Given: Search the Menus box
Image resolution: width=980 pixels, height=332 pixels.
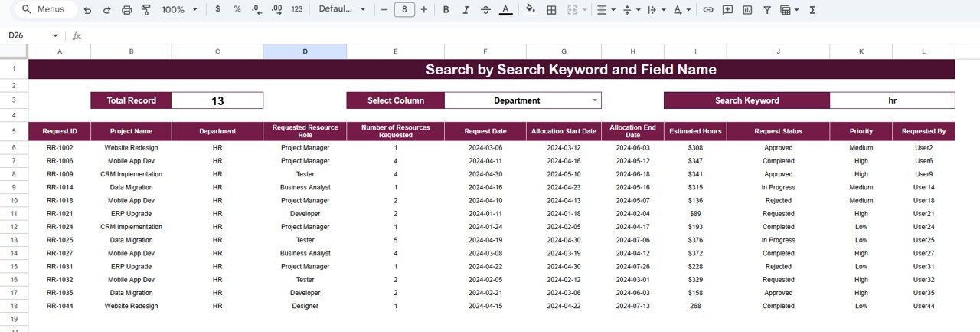Looking at the screenshot, I should click(46, 10).
